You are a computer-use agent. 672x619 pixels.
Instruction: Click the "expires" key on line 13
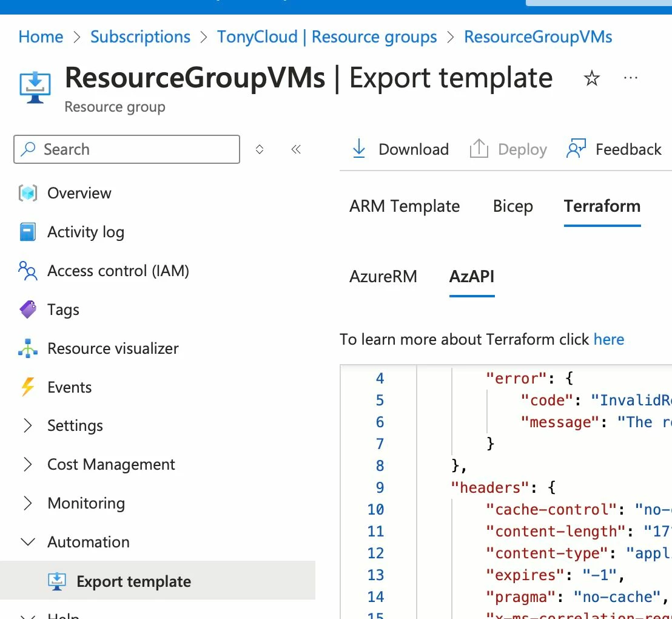(525, 575)
